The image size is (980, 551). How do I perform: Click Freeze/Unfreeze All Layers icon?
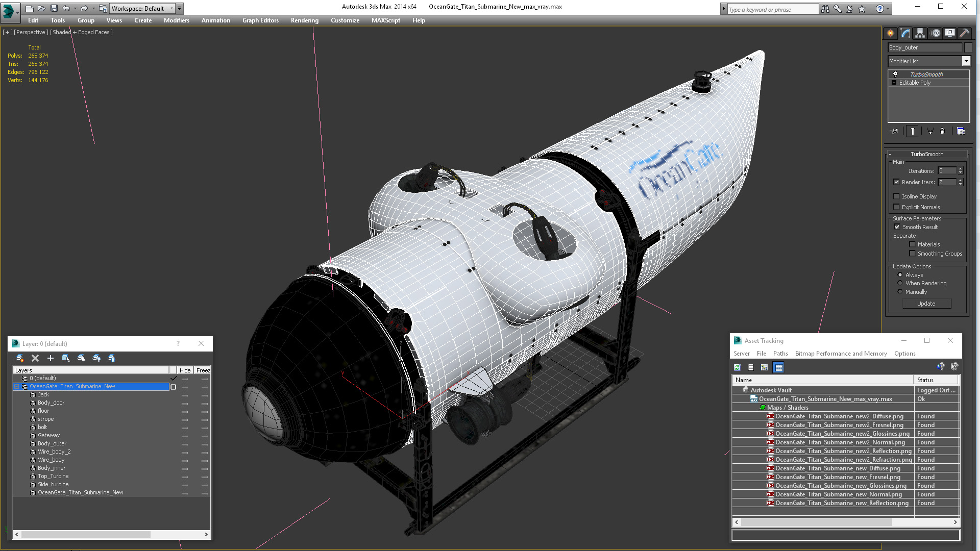point(112,358)
